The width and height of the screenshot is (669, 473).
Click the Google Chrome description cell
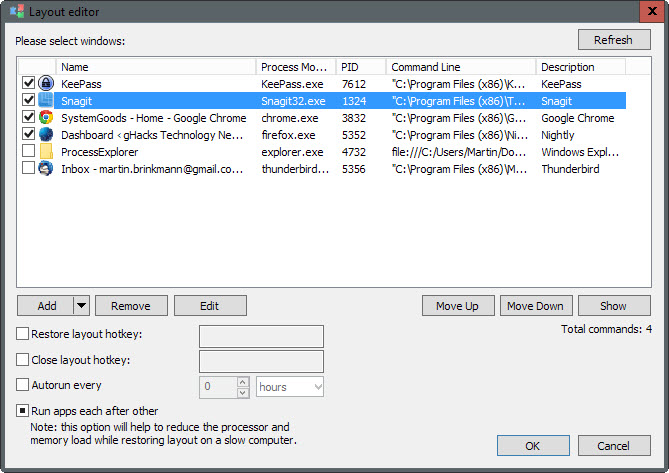point(578,118)
